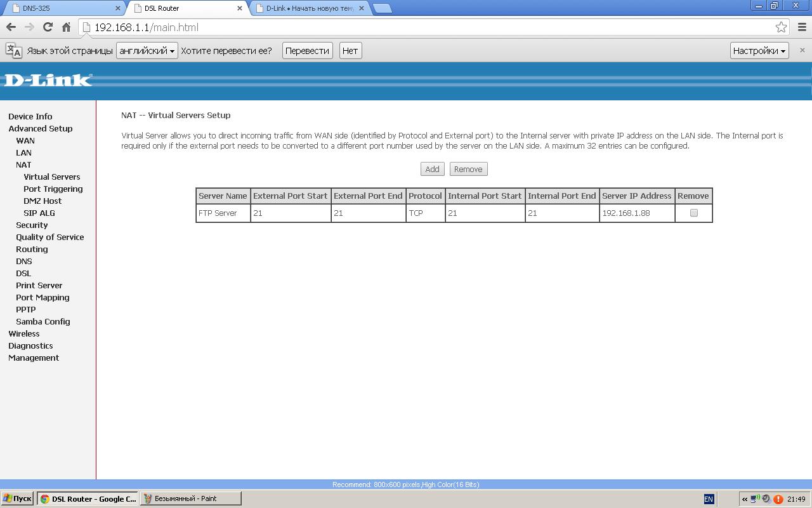Click the translate icon in the infobar
The image size is (812, 508).
[13, 50]
